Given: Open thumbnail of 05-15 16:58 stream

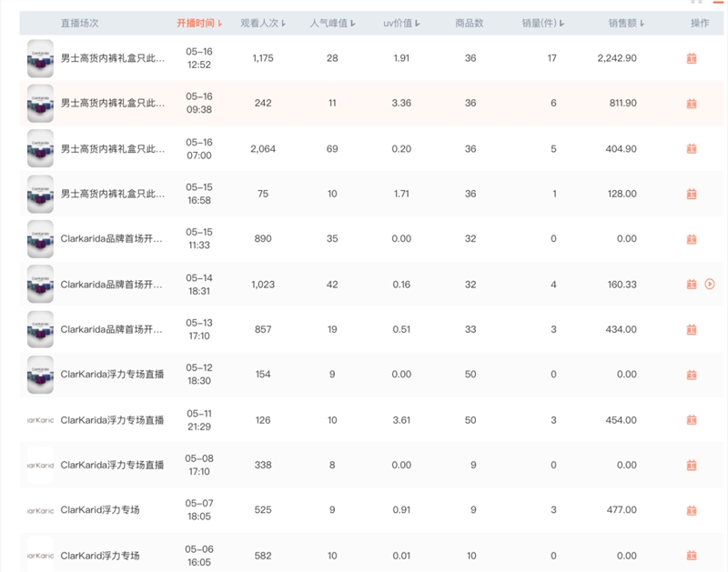Looking at the screenshot, I should point(40,194).
